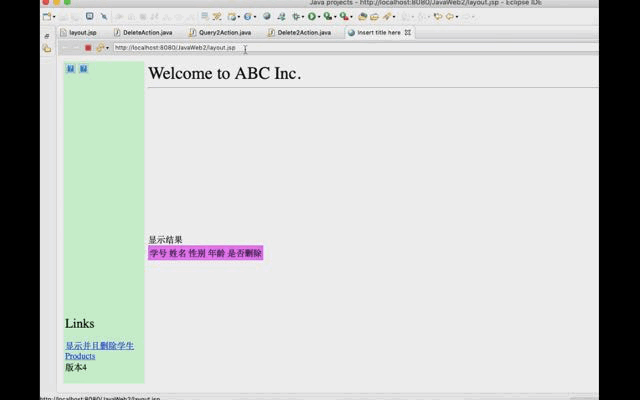This screenshot has width=640, height=400.
Task: Click the second broken image icon in green panel
Action: tap(83, 69)
